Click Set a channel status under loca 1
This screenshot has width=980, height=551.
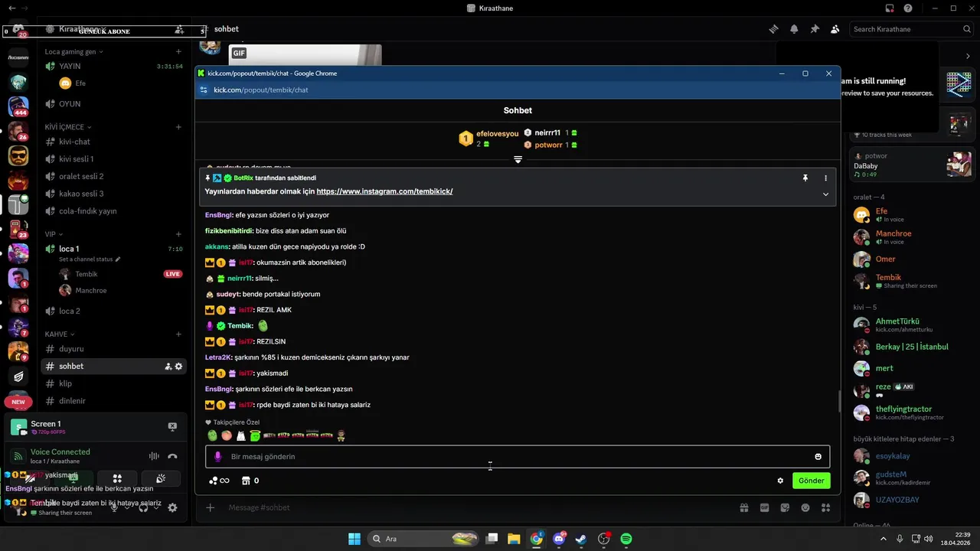[x=90, y=259]
